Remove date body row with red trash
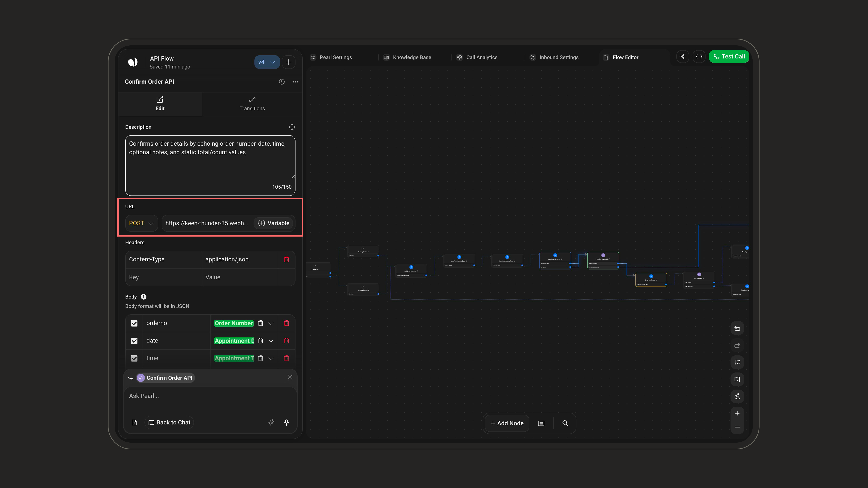This screenshot has height=488, width=868. (x=286, y=341)
